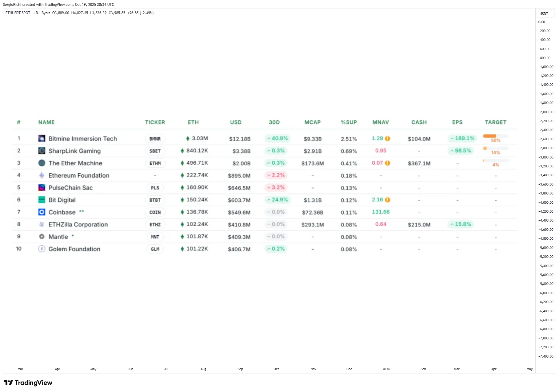Select the BMNR ticker badge

click(x=155, y=139)
